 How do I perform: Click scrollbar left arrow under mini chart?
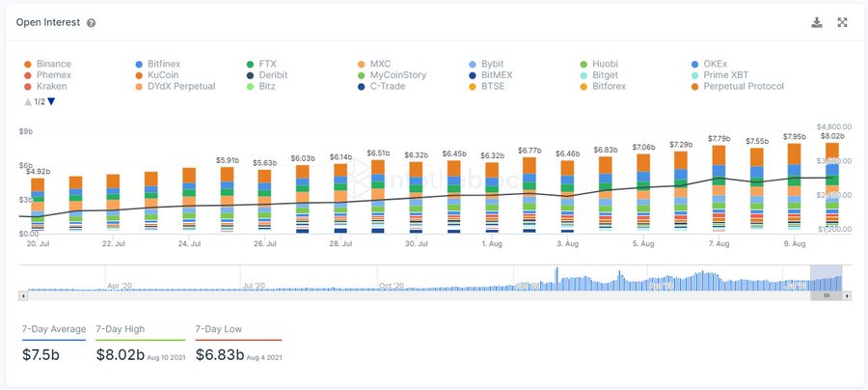coord(23,295)
